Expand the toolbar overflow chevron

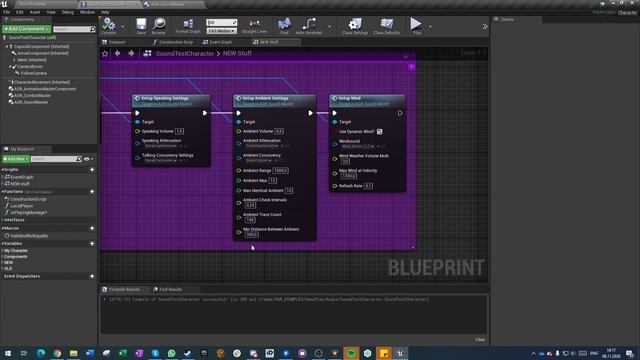click(x=485, y=27)
